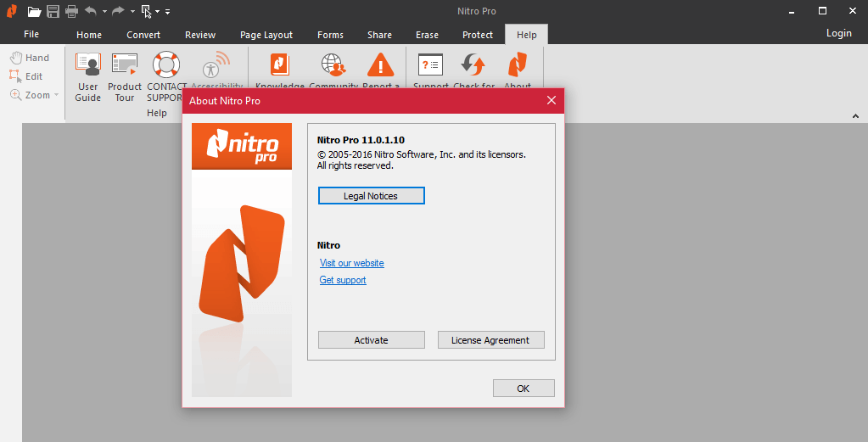Click the Check for Updates icon
Viewport: 868px width, 442px height.
pyautogui.click(x=473, y=66)
